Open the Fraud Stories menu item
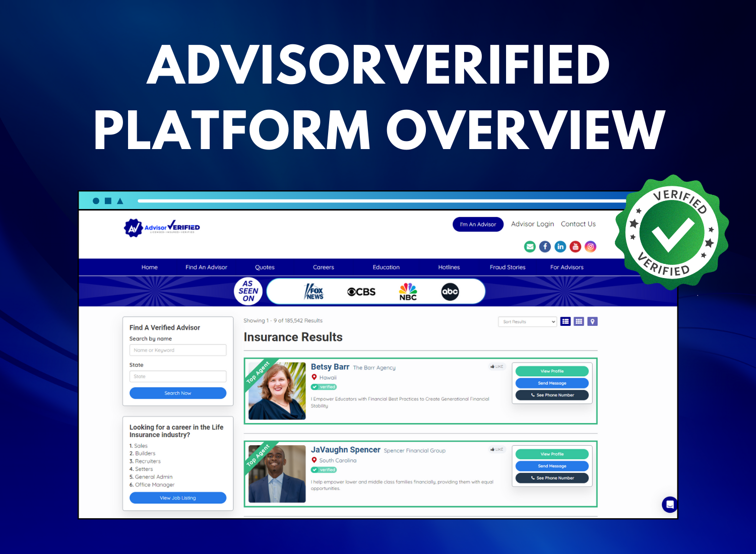 pos(508,267)
